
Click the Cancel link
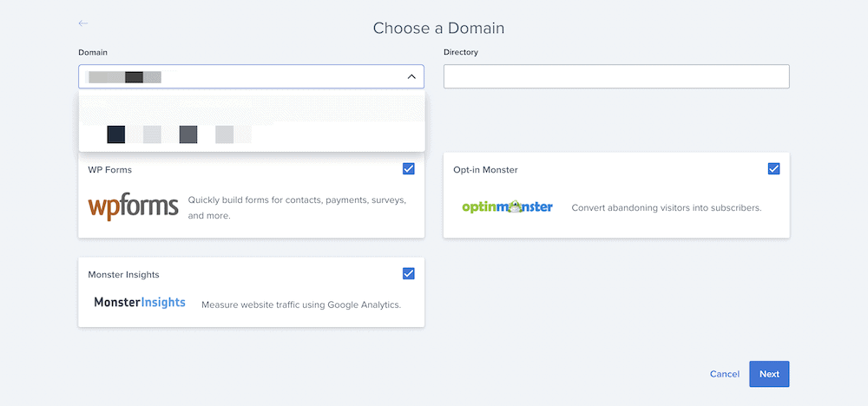click(724, 374)
